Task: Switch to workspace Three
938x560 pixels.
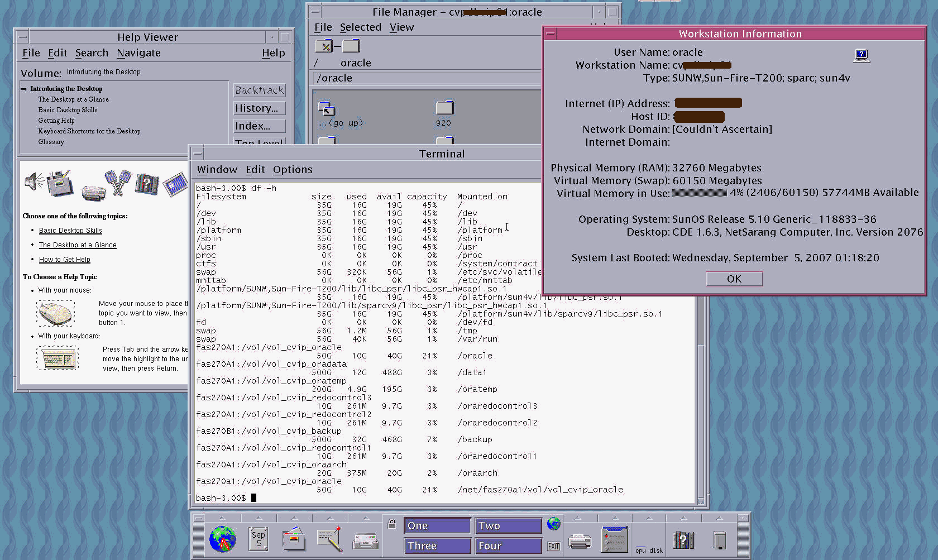Action: [x=437, y=545]
